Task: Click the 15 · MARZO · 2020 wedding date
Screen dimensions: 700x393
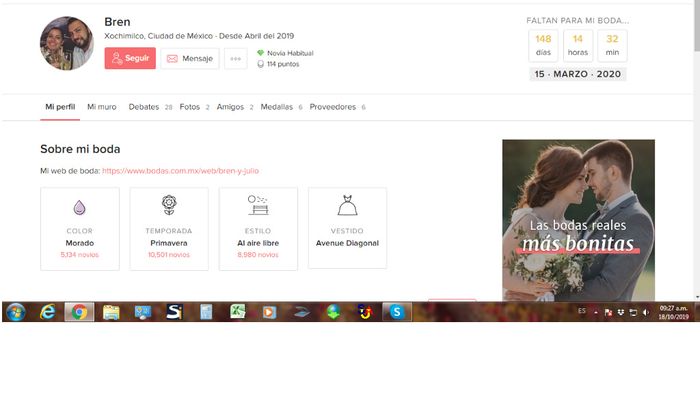Action: (578, 74)
